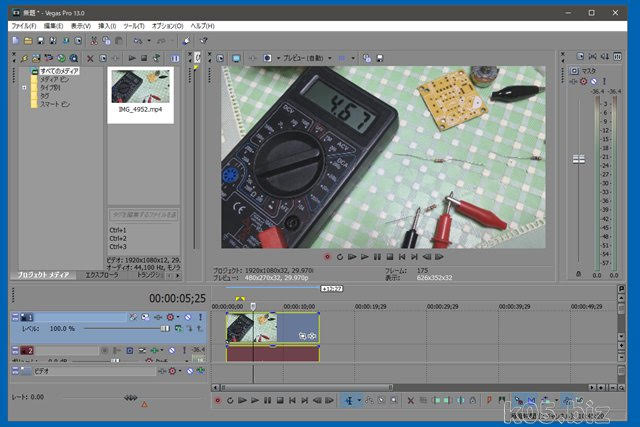The image size is (640, 427).
Task: Select the Zoom Edit tool with the magnifier icon
Action: pyautogui.click(x=394, y=400)
